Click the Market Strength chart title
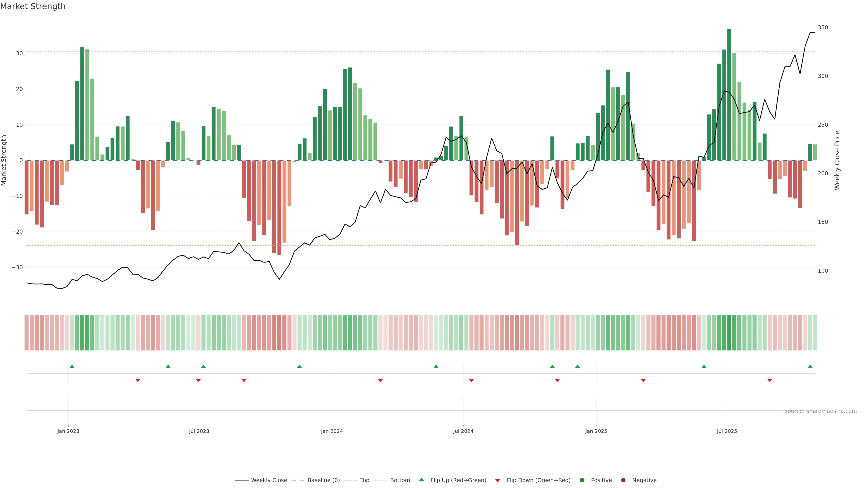868x488 pixels. pos(33,6)
